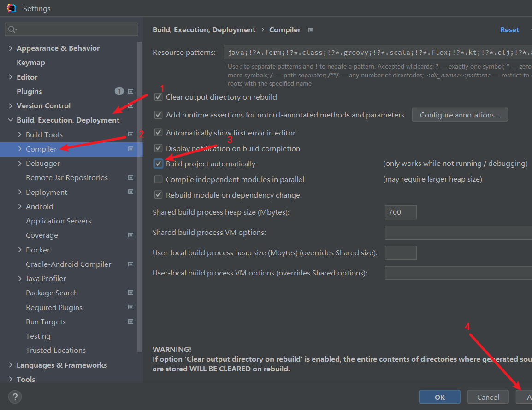Toggle Clear output directory on rebuild
The width and height of the screenshot is (532, 410).
[159, 97]
